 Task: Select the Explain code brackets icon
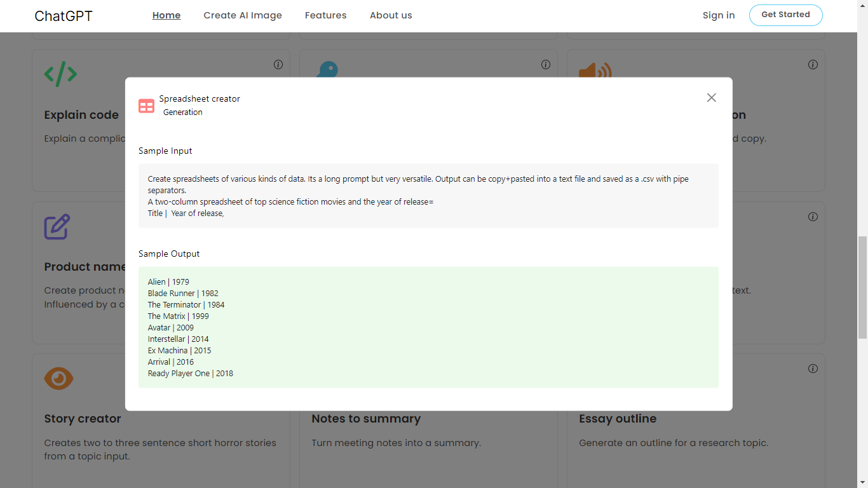click(60, 74)
